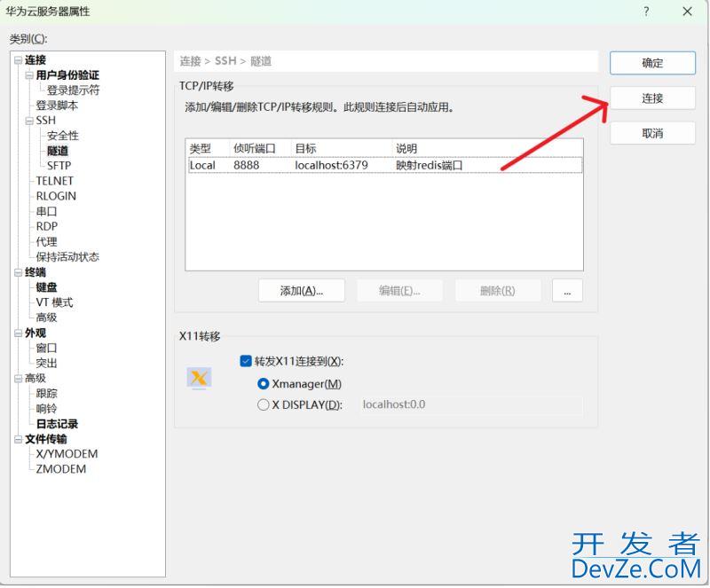
Task: Click the 编辑(E)... button
Action: point(400,291)
